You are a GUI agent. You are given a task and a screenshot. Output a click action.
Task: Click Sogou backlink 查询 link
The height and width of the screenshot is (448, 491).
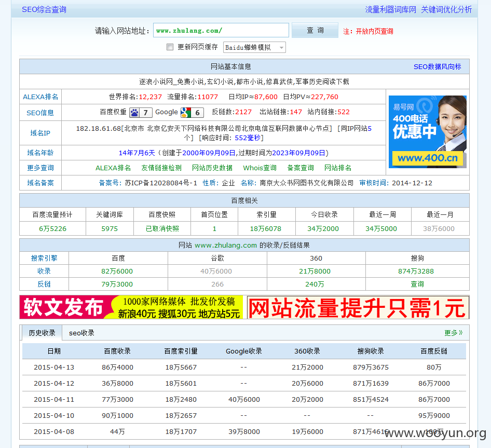[x=417, y=284]
